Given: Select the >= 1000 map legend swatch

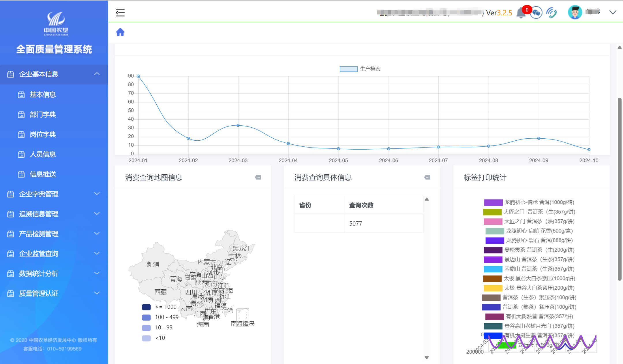Looking at the screenshot, I should pyautogui.click(x=147, y=307).
